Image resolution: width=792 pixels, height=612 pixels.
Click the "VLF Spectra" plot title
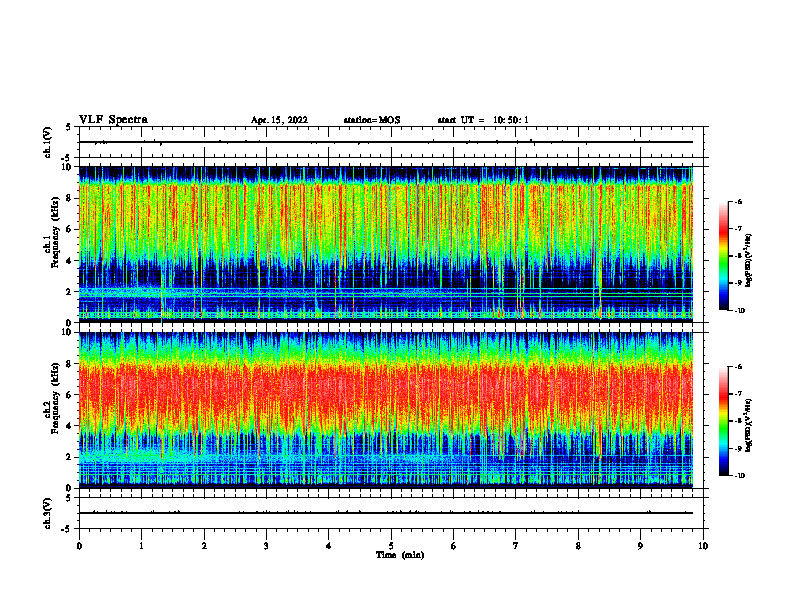pyautogui.click(x=113, y=120)
